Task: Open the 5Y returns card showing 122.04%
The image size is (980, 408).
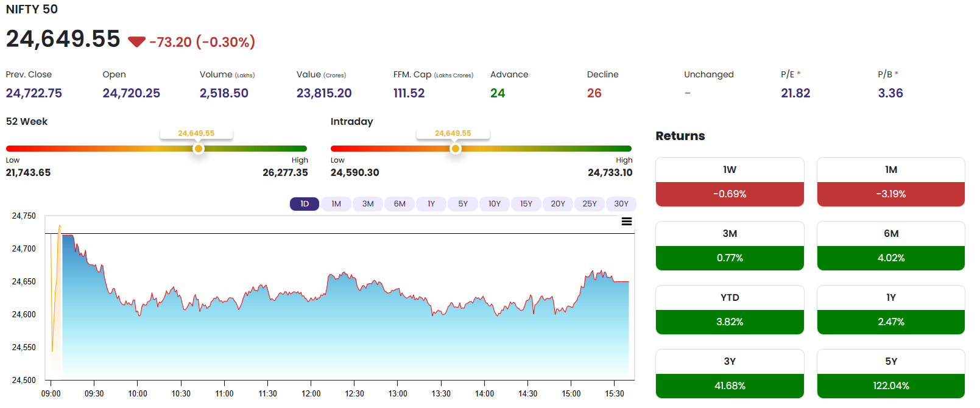Action: coord(891,374)
